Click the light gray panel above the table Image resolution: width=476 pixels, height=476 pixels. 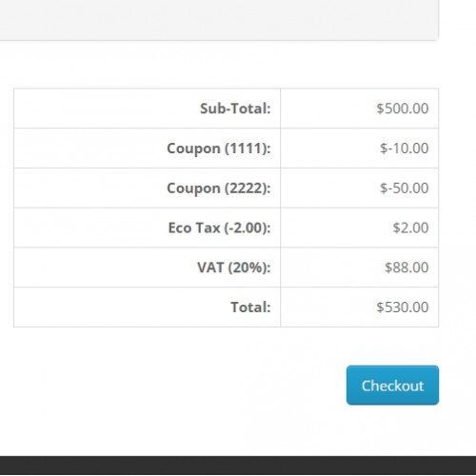219,20
